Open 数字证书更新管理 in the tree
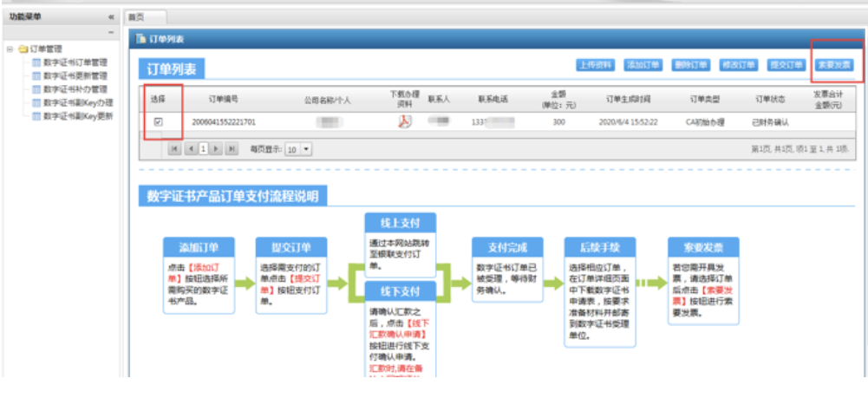 tap(75, 75)
